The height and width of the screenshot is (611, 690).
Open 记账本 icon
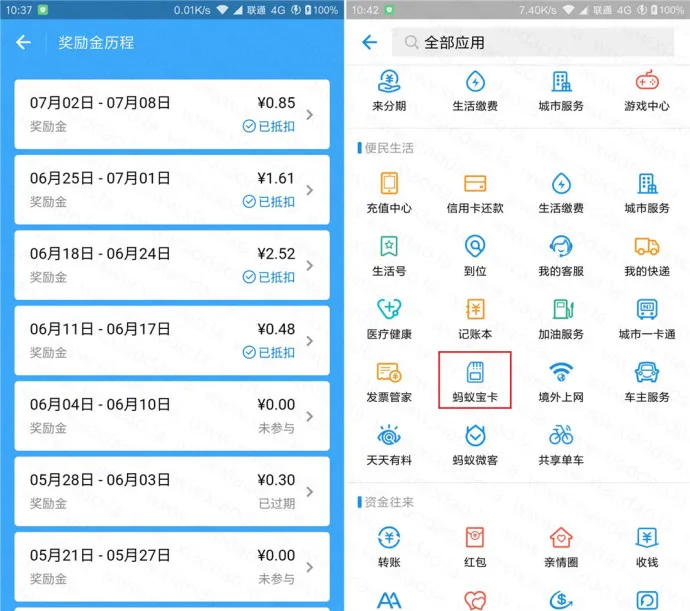(x=475, y=309)
